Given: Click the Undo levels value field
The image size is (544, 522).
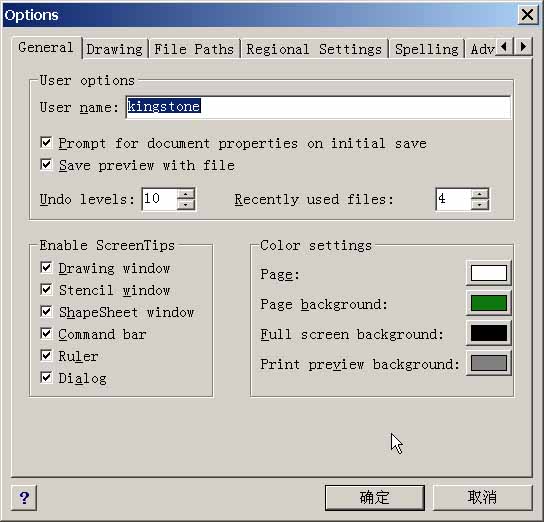Looking at the screenshot, I should (160, 199).
